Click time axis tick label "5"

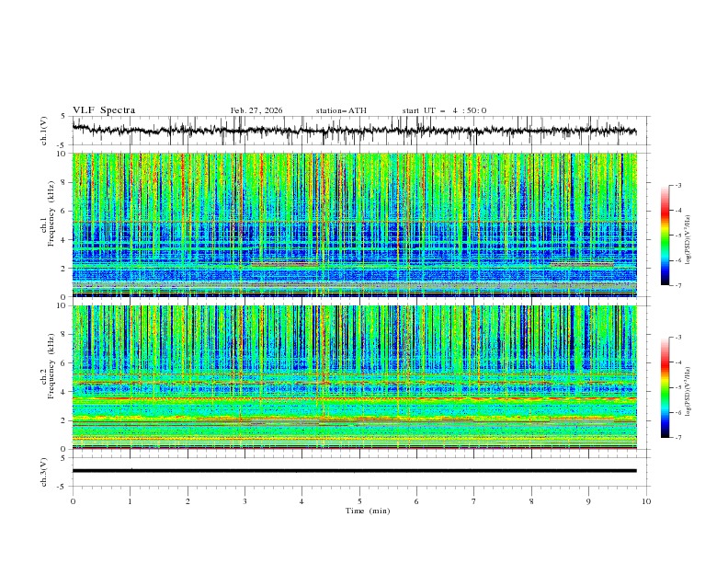359,501
